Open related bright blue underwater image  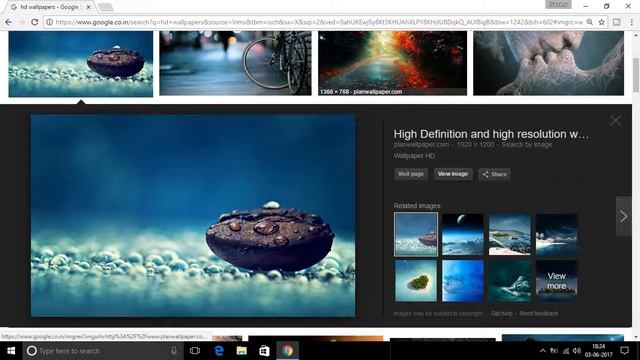(462, 281)
